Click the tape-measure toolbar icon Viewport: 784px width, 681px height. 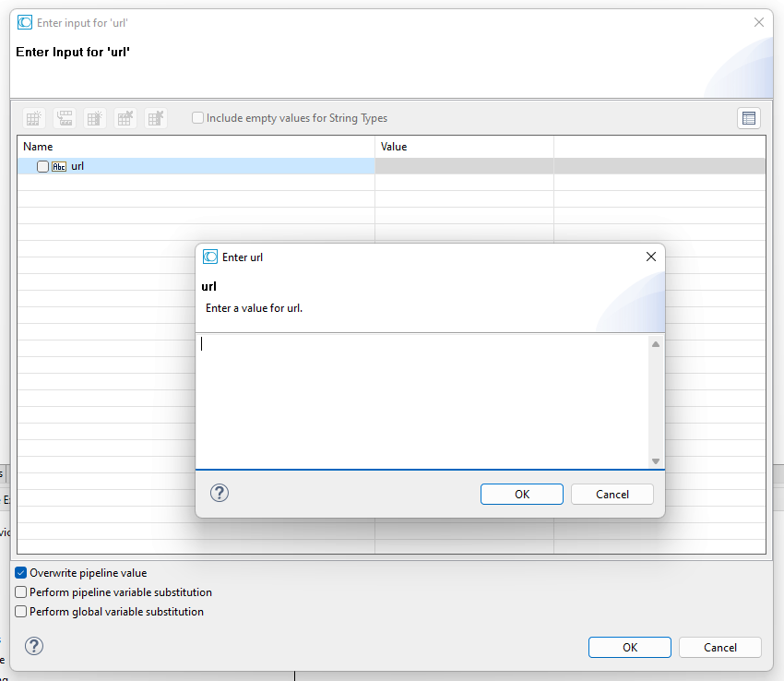[65, 118]
